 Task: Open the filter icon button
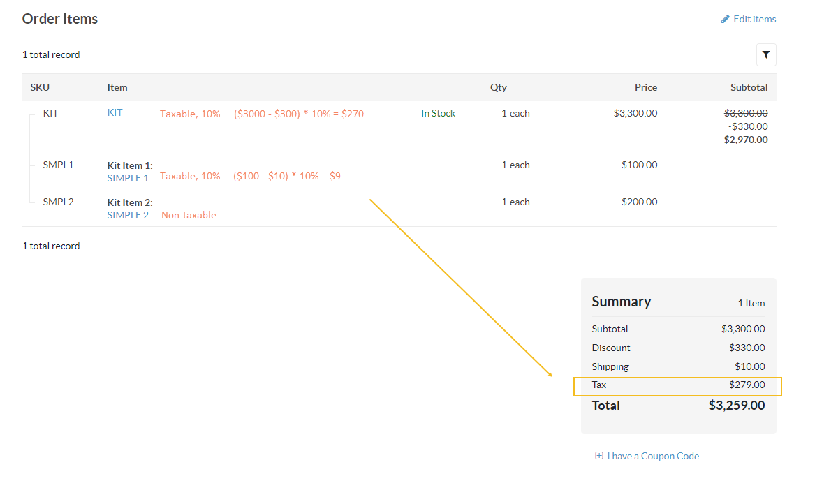766,54
